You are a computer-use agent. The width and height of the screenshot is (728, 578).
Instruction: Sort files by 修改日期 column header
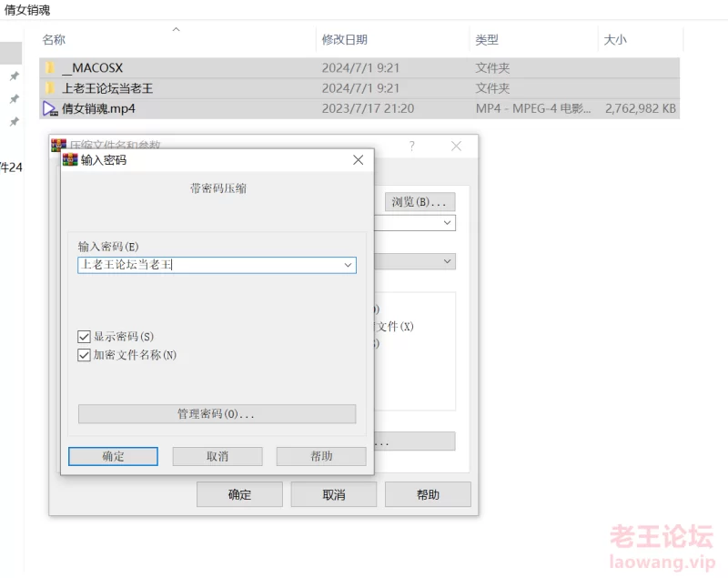point(345,40)
